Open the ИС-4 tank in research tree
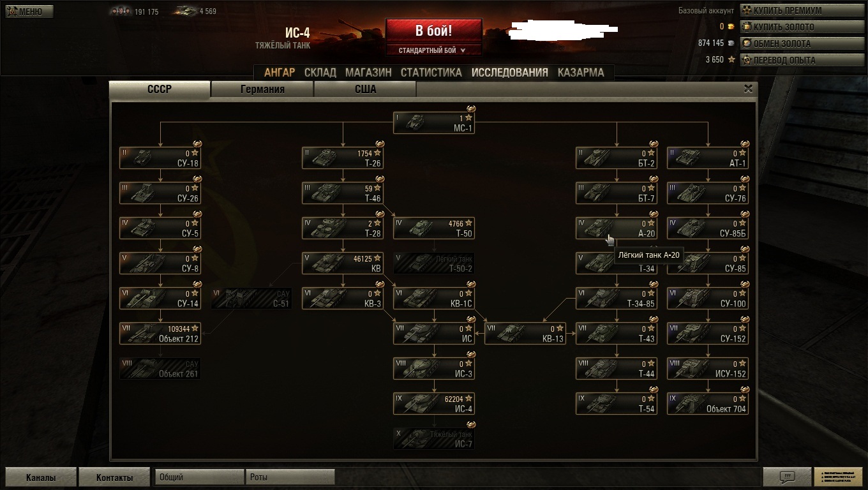 point(434,403)
